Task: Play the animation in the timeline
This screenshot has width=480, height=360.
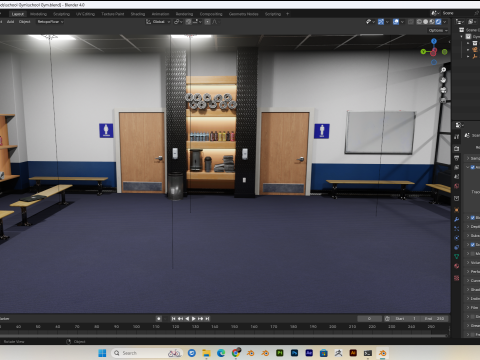Action: [x=194, y=319]
